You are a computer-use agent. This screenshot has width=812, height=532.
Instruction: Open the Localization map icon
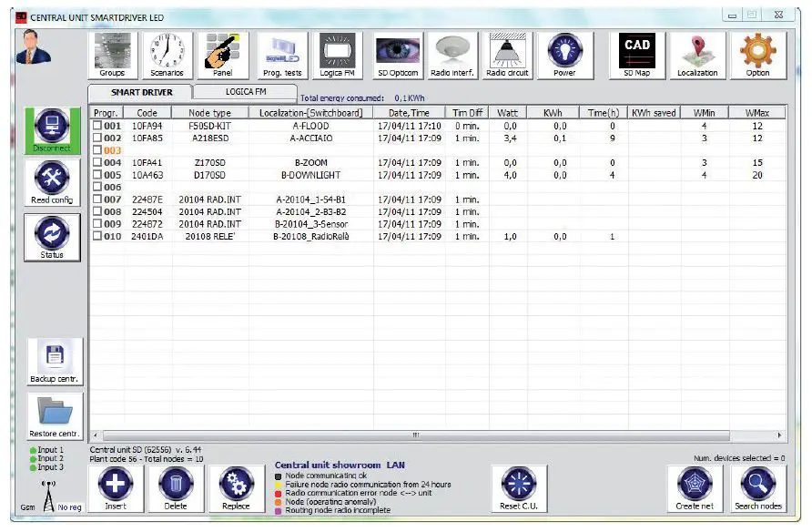tap(697, 55)
